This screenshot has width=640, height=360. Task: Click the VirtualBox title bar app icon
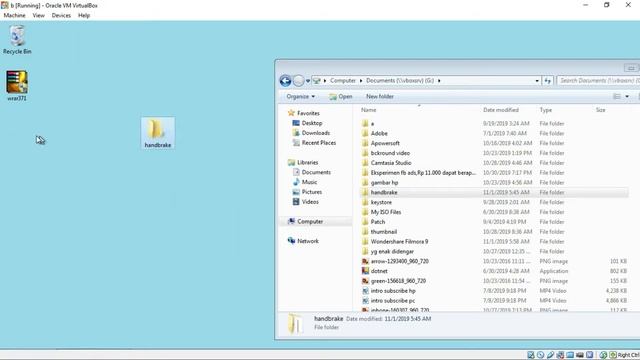[4, 5]
